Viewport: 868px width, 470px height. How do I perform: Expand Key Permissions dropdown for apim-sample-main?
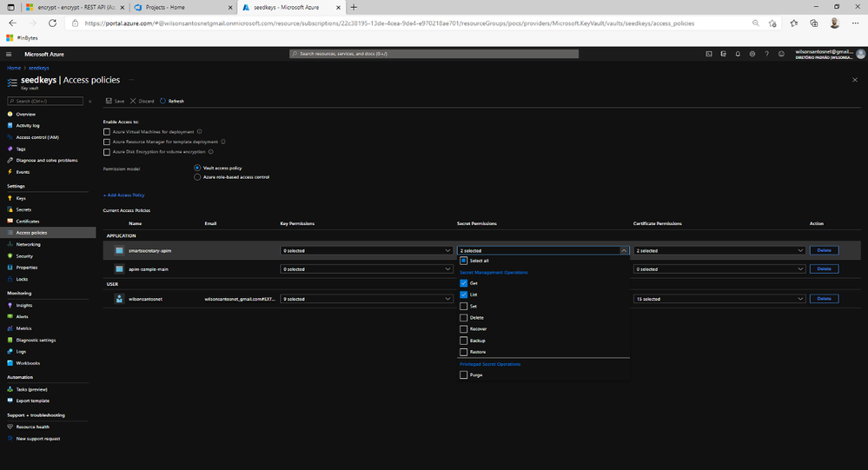[367, 269]
